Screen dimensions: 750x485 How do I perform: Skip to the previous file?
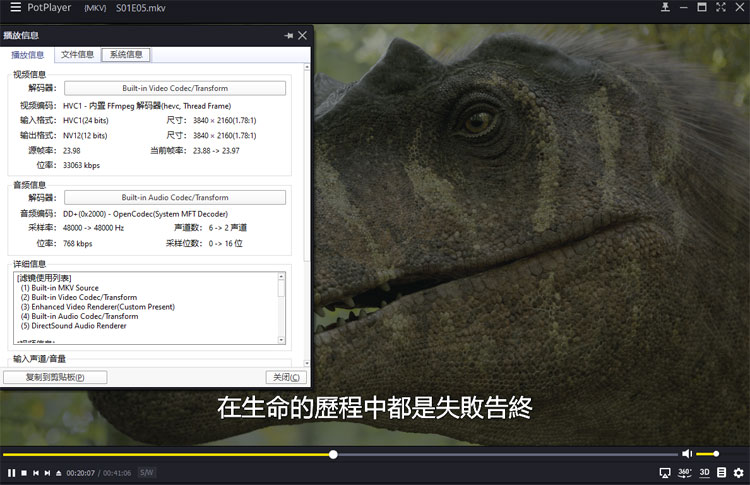click(x=36, y=472)
